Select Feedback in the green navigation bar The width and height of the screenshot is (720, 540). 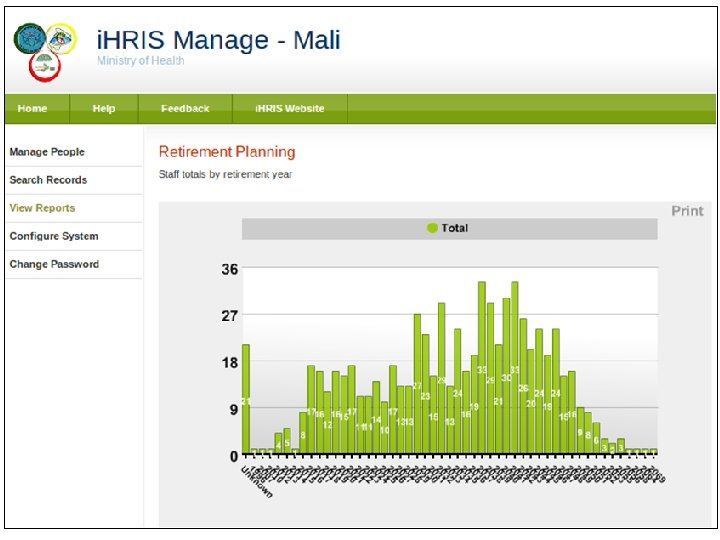click(x=185, y=109)
